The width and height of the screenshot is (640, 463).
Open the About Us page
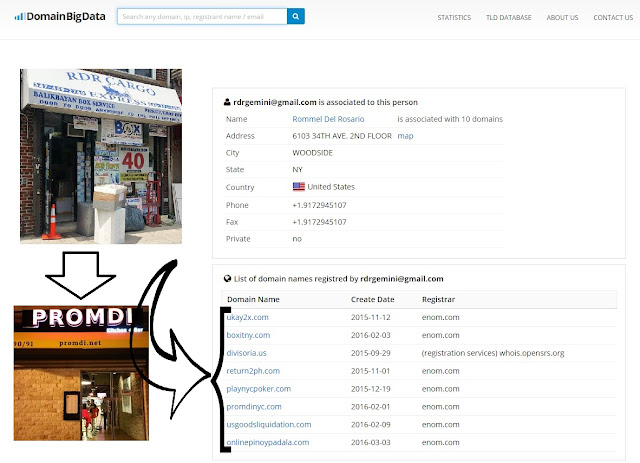click(x=562, y=18)
